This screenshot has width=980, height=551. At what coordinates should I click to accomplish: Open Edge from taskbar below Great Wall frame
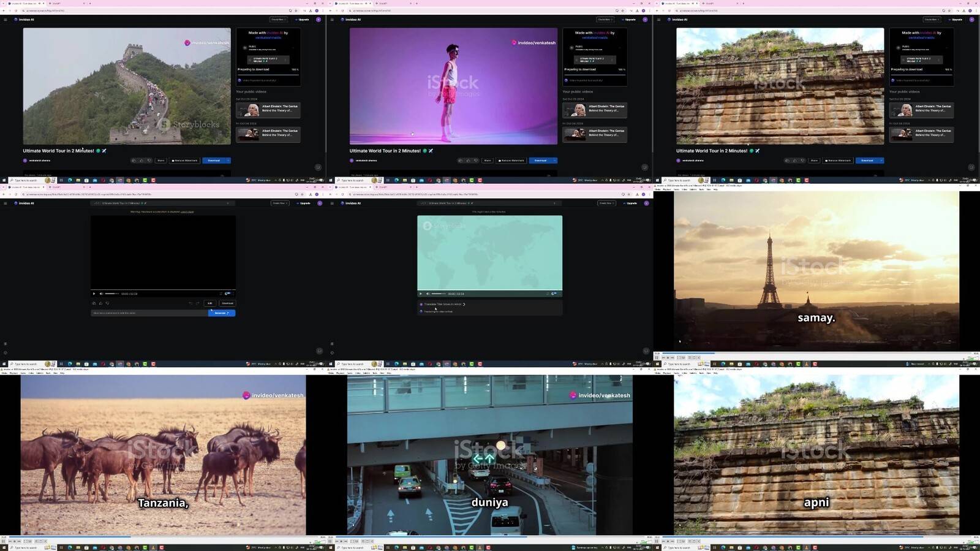[69, 180]
